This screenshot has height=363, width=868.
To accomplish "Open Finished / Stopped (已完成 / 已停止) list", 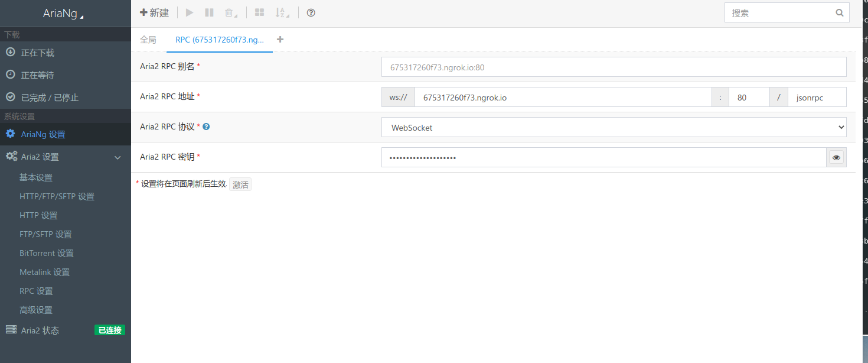I will (x=65, y=98).
